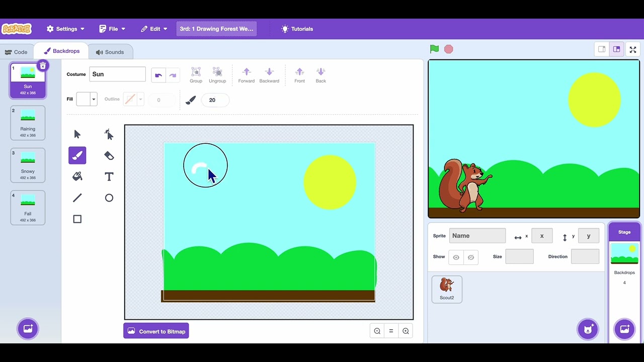This screenshot has width=644, height=362.
Task: Click the Group icon
Action: [x=196, y=75]
